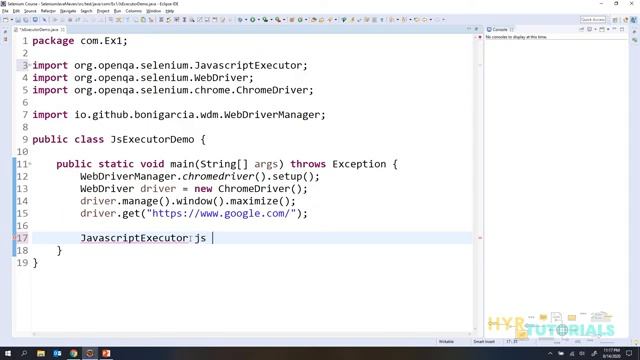Click the Display Selected Console icon
Screen dimensions: 640x360
point(589,29)
